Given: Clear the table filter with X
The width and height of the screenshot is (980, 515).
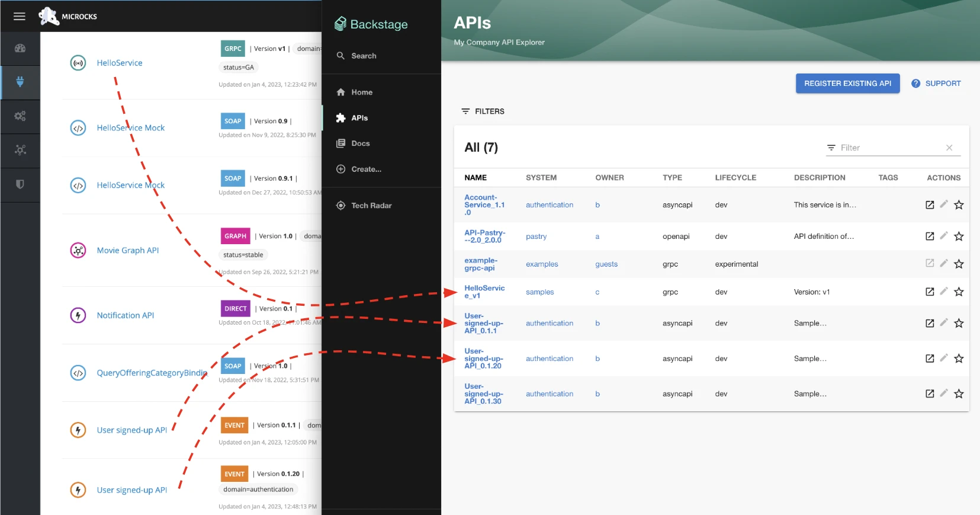Looking at the screenshot, I should click(949, 148).
